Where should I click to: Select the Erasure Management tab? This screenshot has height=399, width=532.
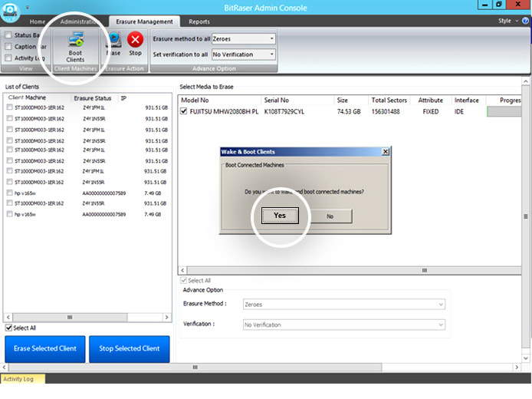[144, 21]
